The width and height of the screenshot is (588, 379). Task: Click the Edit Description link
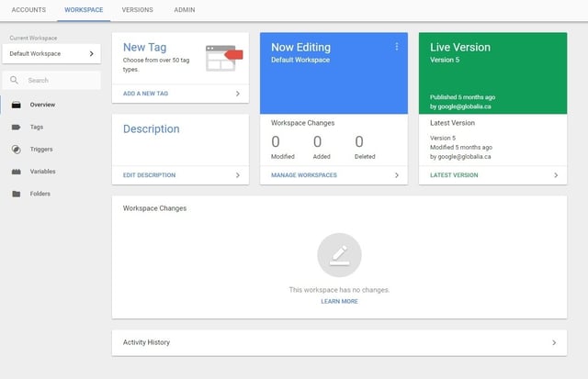149,175
